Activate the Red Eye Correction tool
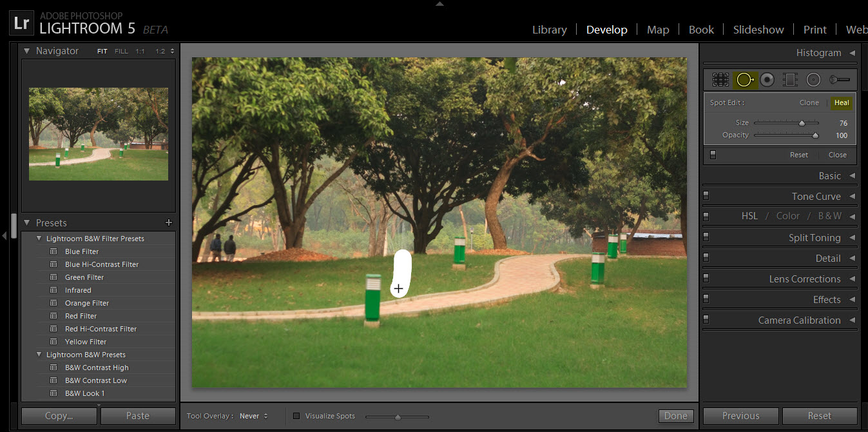The height and width of the screenshot is (432, 868). point(767,79)
